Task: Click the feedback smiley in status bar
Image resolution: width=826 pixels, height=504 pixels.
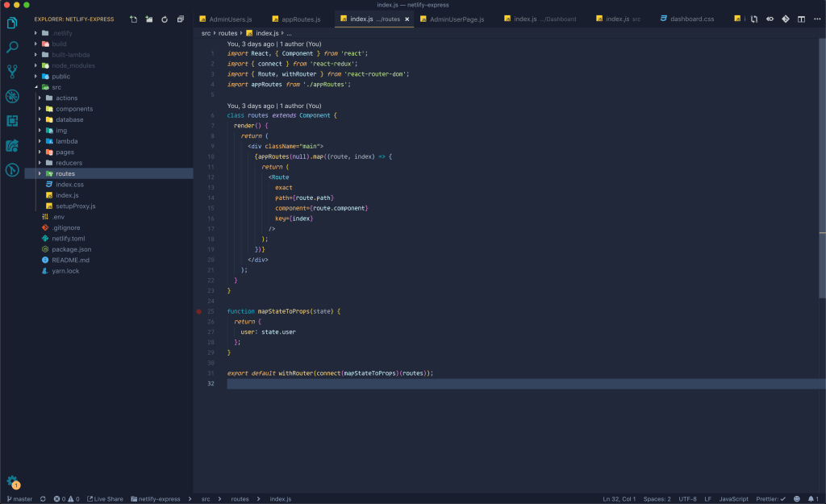Action: [796, 498]
